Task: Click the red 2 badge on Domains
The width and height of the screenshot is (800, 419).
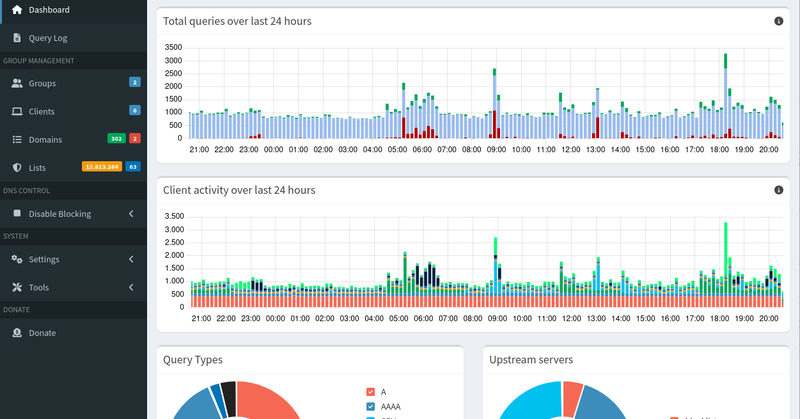Action: tap(135, 138)
